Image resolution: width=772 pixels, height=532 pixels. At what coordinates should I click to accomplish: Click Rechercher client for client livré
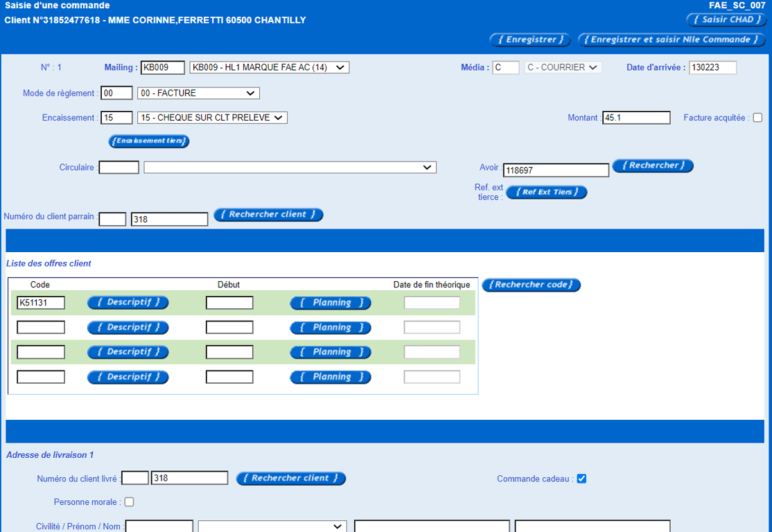291,479
